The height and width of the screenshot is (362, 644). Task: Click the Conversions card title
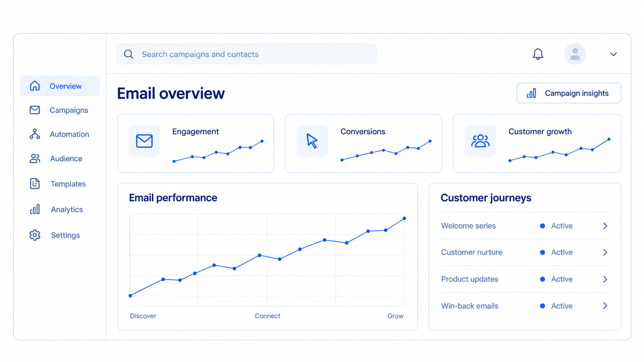click(x=363, y=132)
